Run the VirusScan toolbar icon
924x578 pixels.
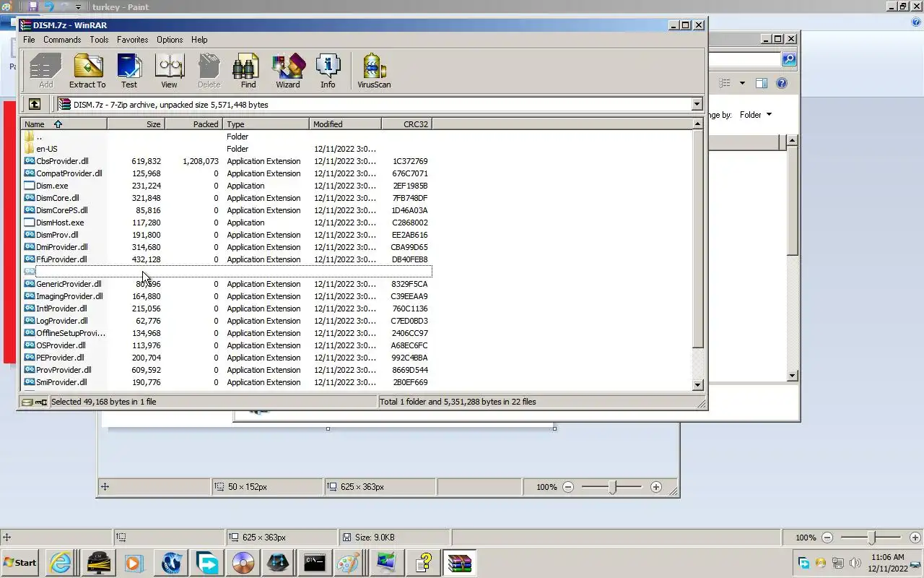point(374,71)
